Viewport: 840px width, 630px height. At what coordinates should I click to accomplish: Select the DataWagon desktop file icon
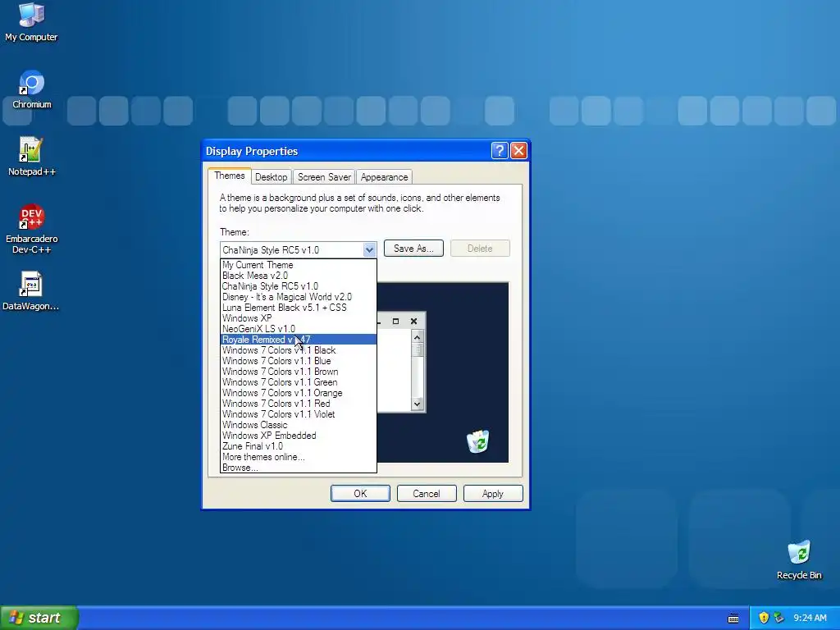click(30, 291)
